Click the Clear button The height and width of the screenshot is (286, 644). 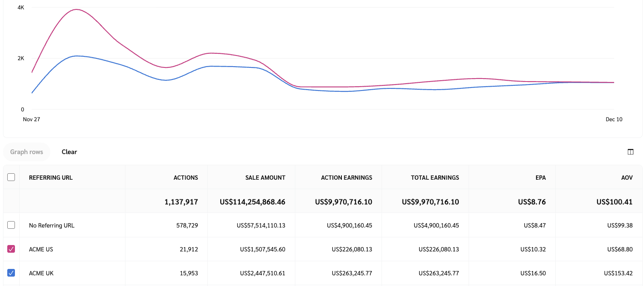pyautogui.click(x=69, y=152)
